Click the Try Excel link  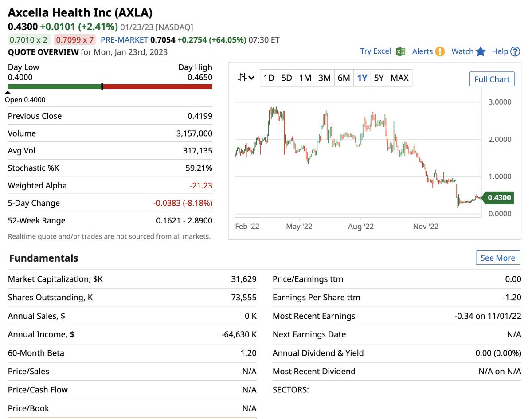tap(376, 51)
